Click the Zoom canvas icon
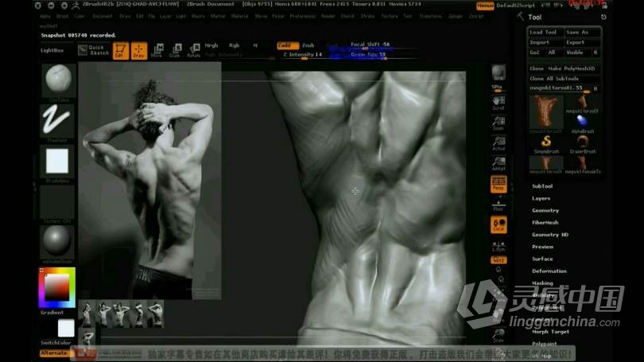This screenshot has height=362, width=644. [x=499, y=123]
